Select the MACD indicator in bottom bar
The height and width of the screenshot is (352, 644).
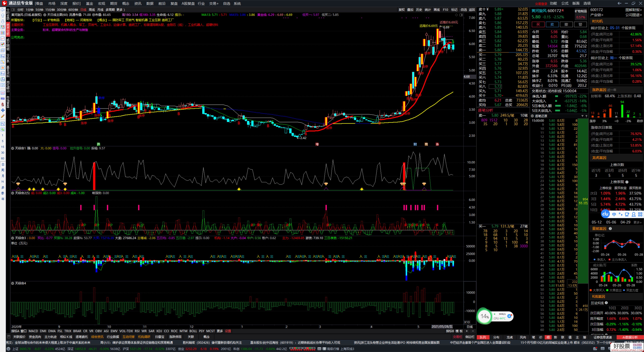tap(33, 331)
